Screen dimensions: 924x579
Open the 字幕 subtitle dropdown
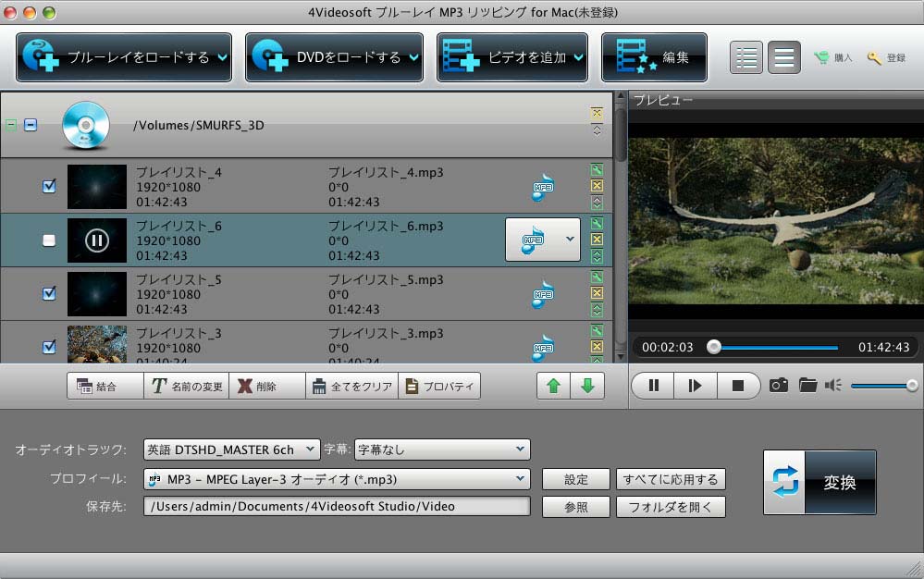click(442, 450)
